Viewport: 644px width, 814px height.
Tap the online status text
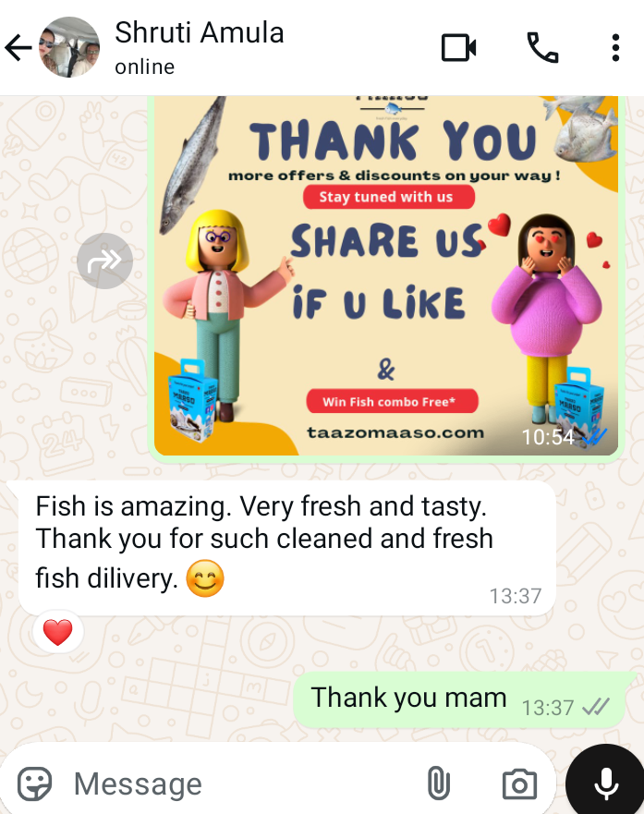point(145,67)
